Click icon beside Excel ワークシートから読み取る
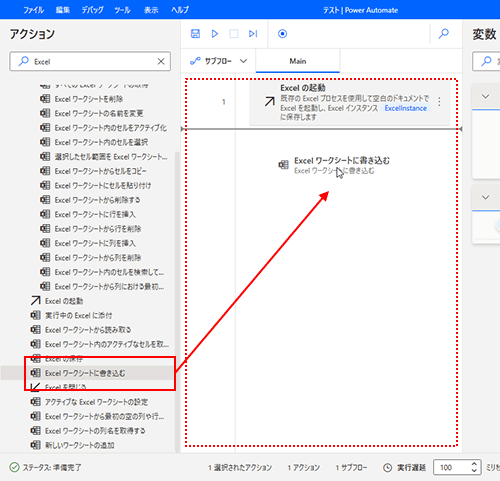Image resolution: width=500 pixels, height=481 pixels. pos(35,329)
